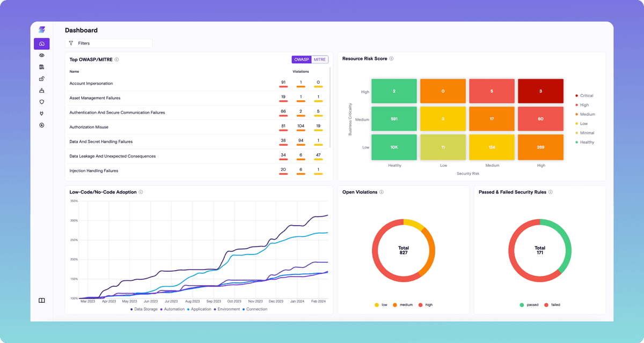
Task: Select the unlocked padlock sidebar icon
Action: click(x=42, y=79)
